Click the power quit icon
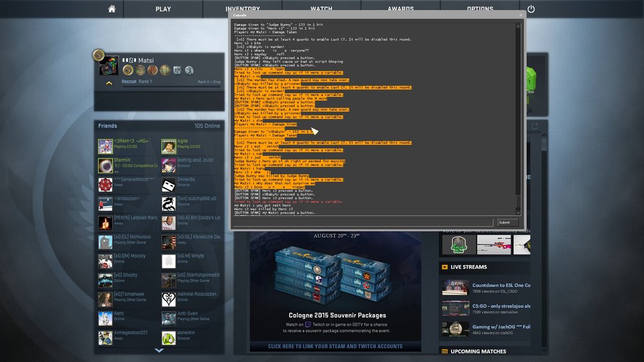644x362 pixels. (x=531, y=8)
